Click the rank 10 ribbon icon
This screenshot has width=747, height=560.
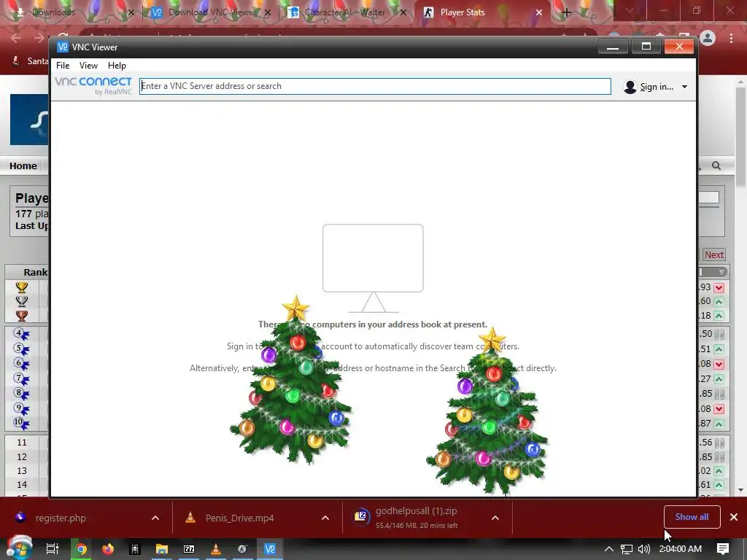[21, 423]
